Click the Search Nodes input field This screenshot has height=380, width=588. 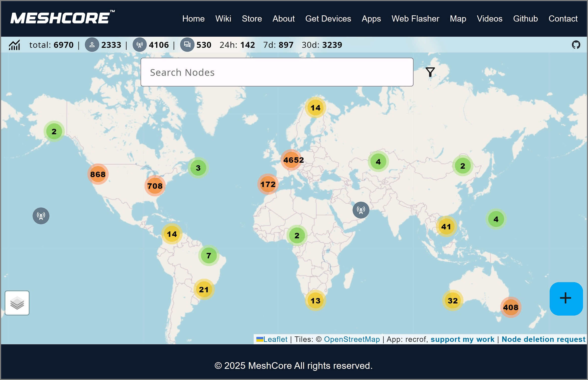pyautogui.click(x=277, y=72)
